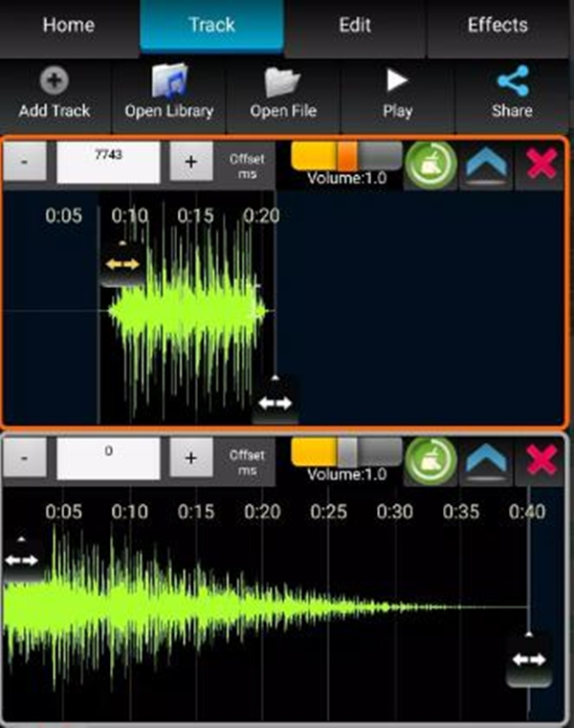Select white end handle on first track
The image size is (574, 728).
[x=275, y=401]
